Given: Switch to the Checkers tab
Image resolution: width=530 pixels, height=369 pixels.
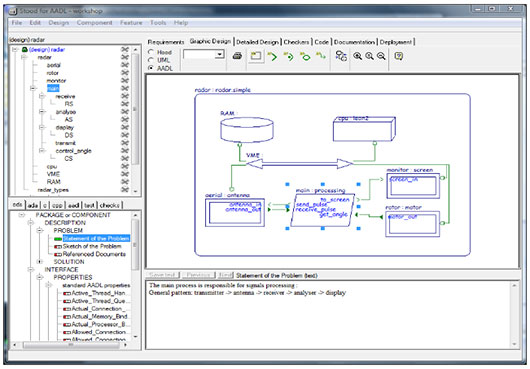Looking at the screenshot, I should click(x=296, y=42).
